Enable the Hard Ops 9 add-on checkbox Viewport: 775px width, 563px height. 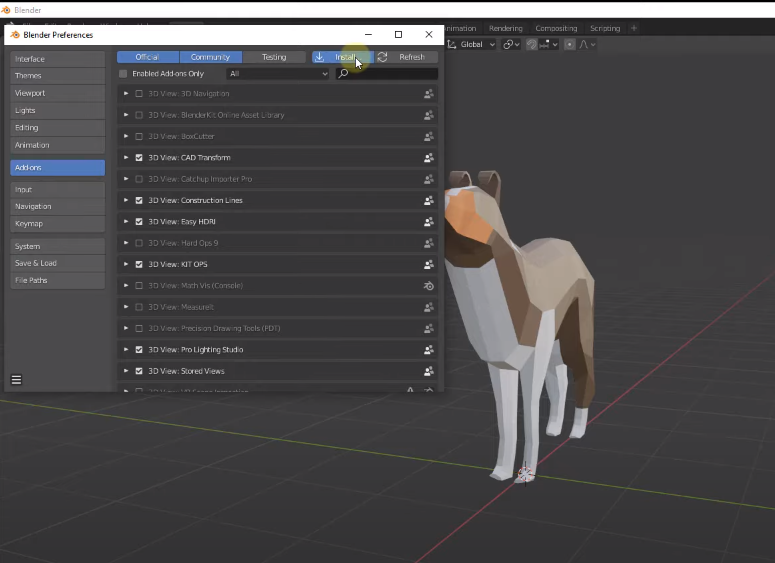139,243
